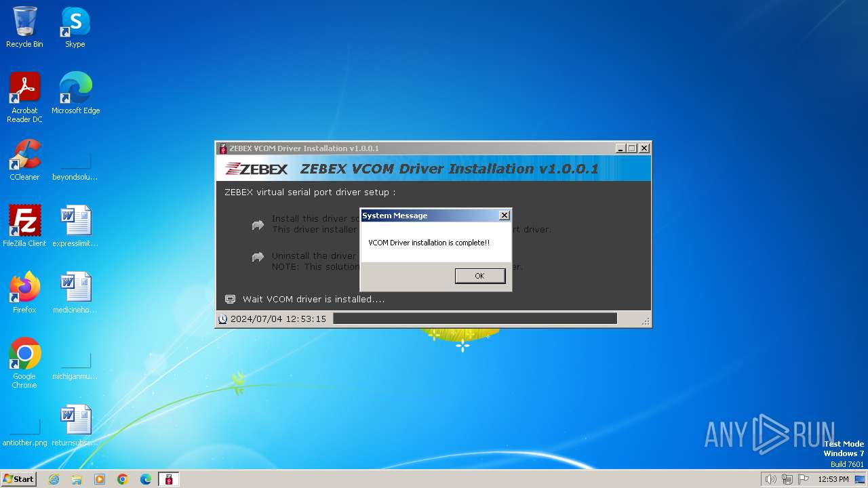
Task: Click the ZEBEX logo in the header
Action: pos(256,169)
